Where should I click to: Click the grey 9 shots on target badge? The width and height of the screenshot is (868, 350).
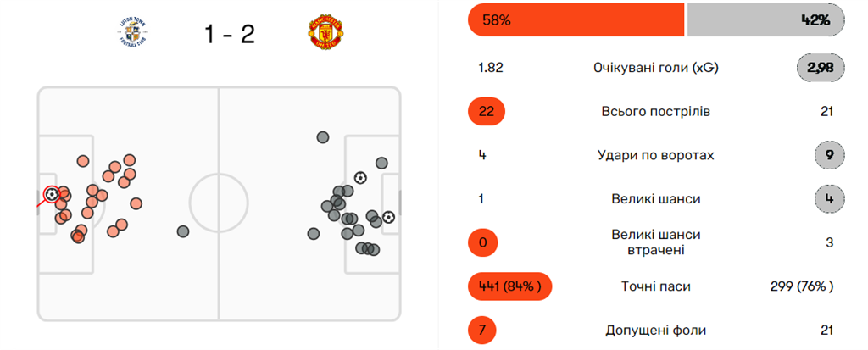pos(827,156)
